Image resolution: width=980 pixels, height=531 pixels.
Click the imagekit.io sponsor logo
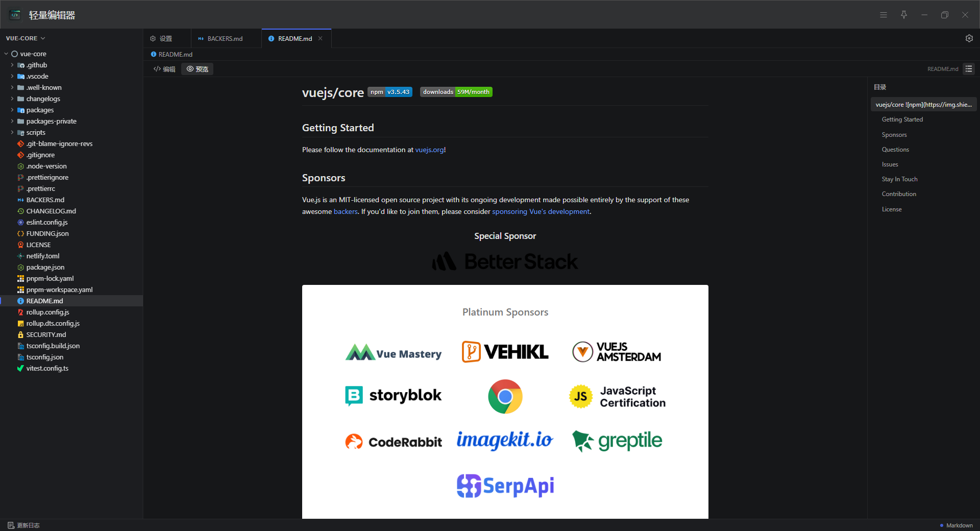pos(505,440)
